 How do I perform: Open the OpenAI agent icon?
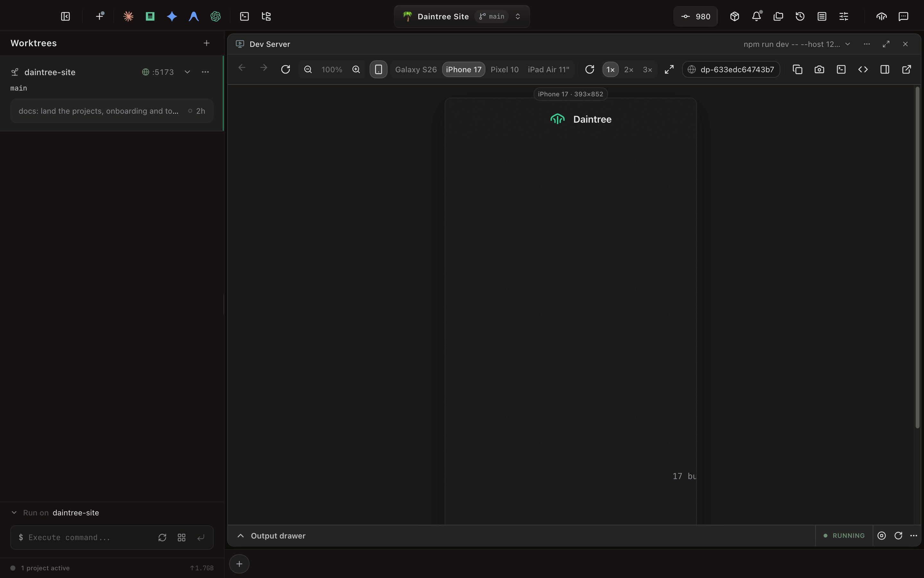[215, 16]
